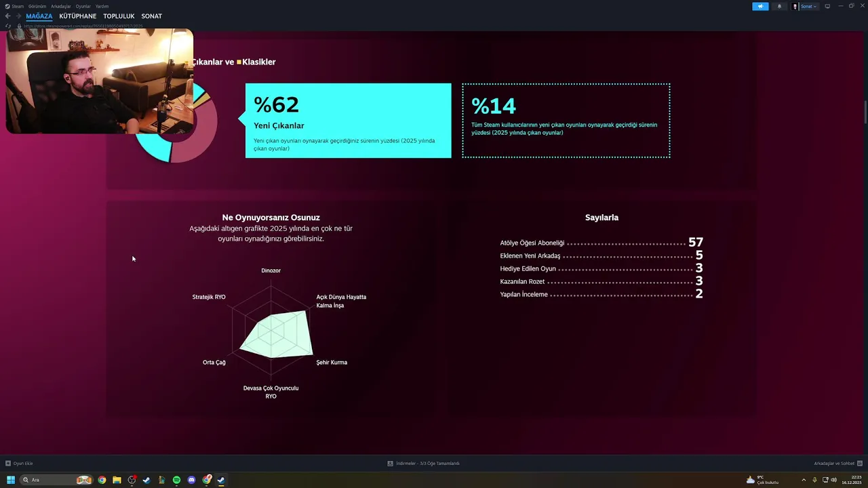Open Arkadaşlar ve Sohbet
Image resolution: width=868 pixels, height=488 pixels.
point(834,464)
